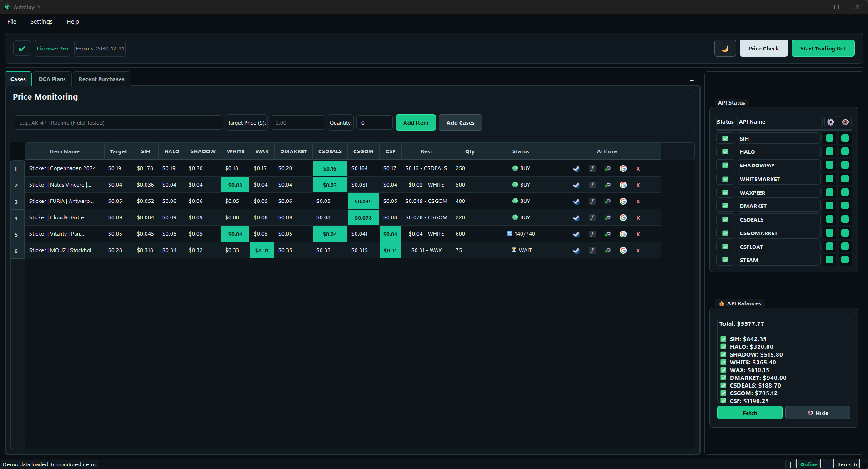868x469 pixels.
Task: Search Google for Copenhagen 2024 sticker
Action: click(x=623, y=168)
